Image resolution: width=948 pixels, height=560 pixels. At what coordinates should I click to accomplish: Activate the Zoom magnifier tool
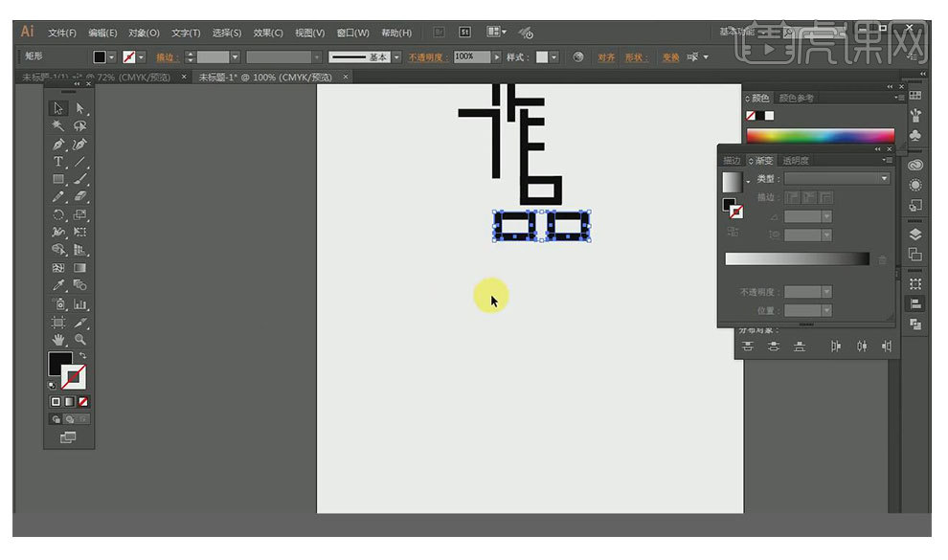[x=80, y=339]
